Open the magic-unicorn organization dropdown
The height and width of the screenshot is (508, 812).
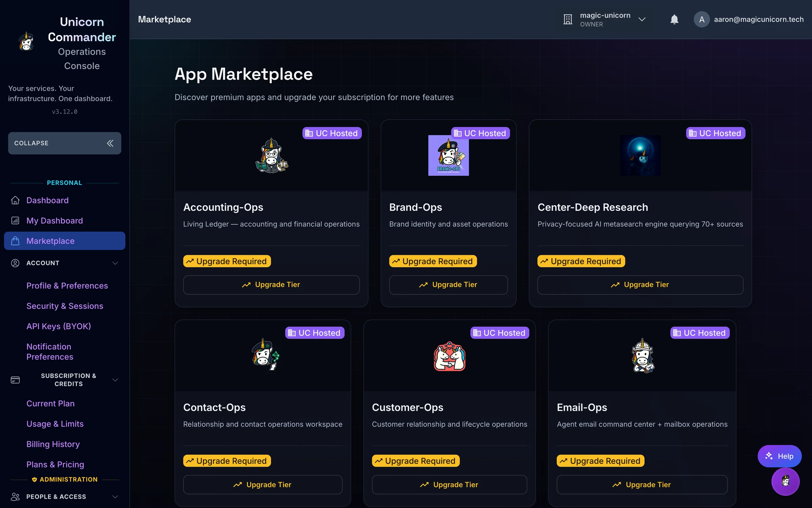pos(605,20)
